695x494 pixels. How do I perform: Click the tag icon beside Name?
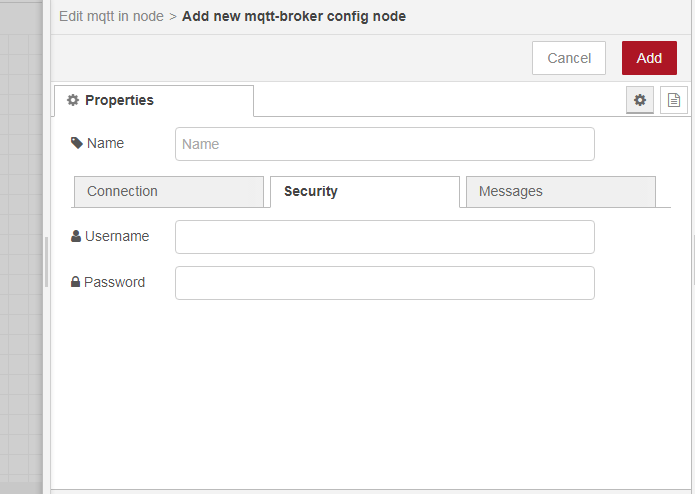(77, 143)
